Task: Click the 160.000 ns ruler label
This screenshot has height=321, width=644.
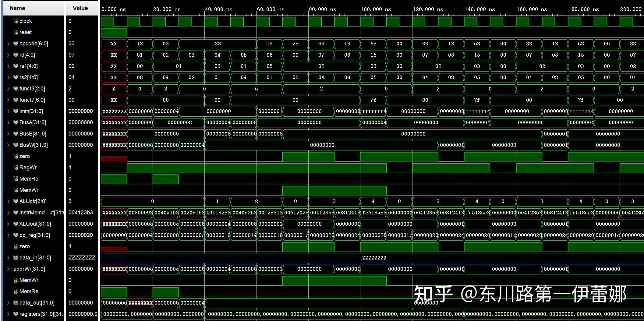Action: coord(532,9)
